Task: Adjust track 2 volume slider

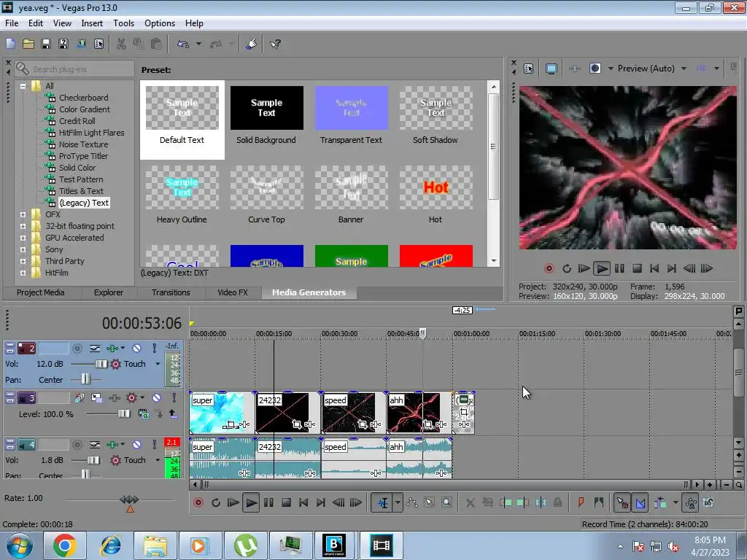Action: [101, 364]
